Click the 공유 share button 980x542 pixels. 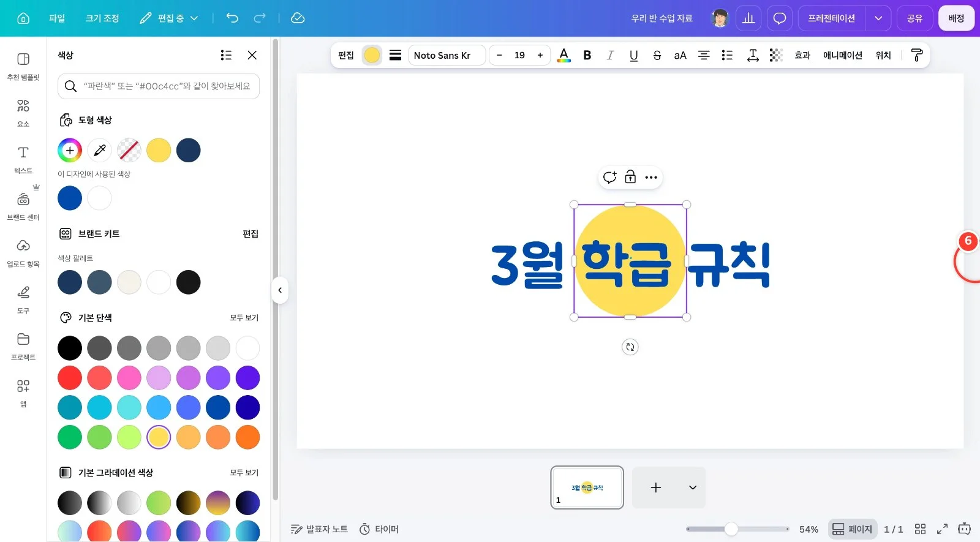[914, 18]
